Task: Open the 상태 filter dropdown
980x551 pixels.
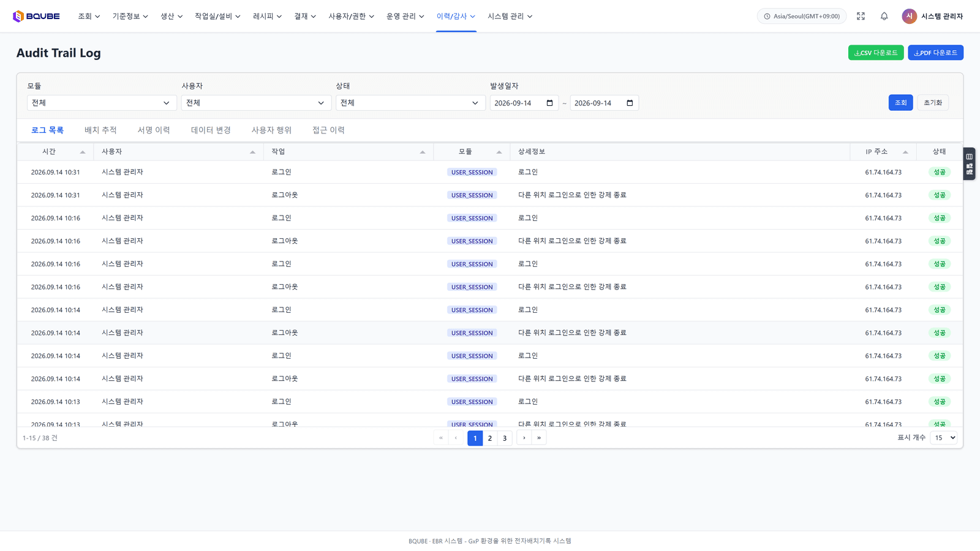Action: 410,103
